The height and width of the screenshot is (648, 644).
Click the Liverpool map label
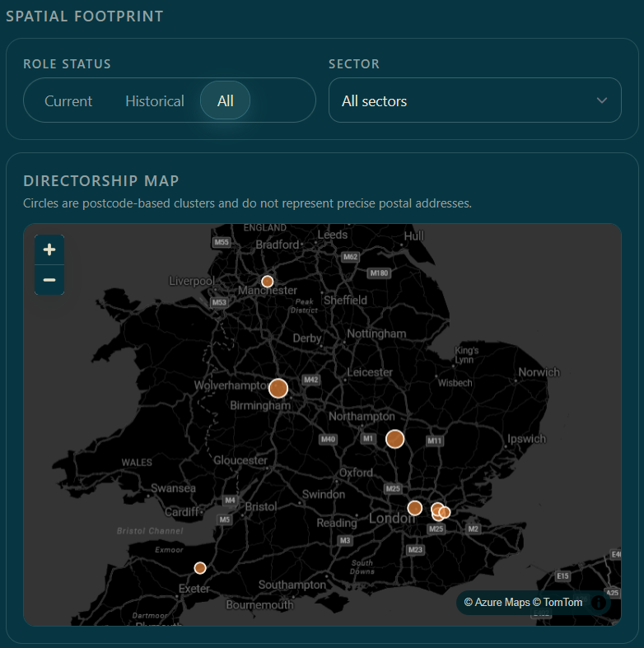click(192, 281)
